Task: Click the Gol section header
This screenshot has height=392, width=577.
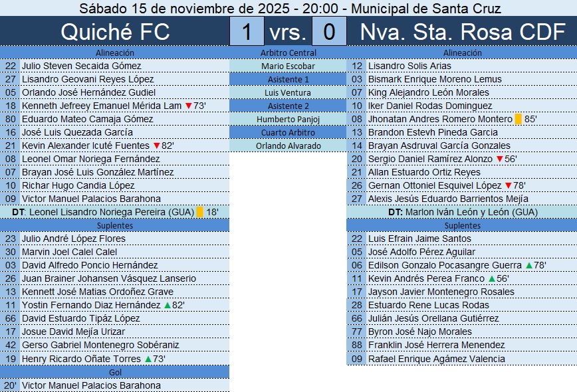Action: pyautogui.click(x=115, y=373)
